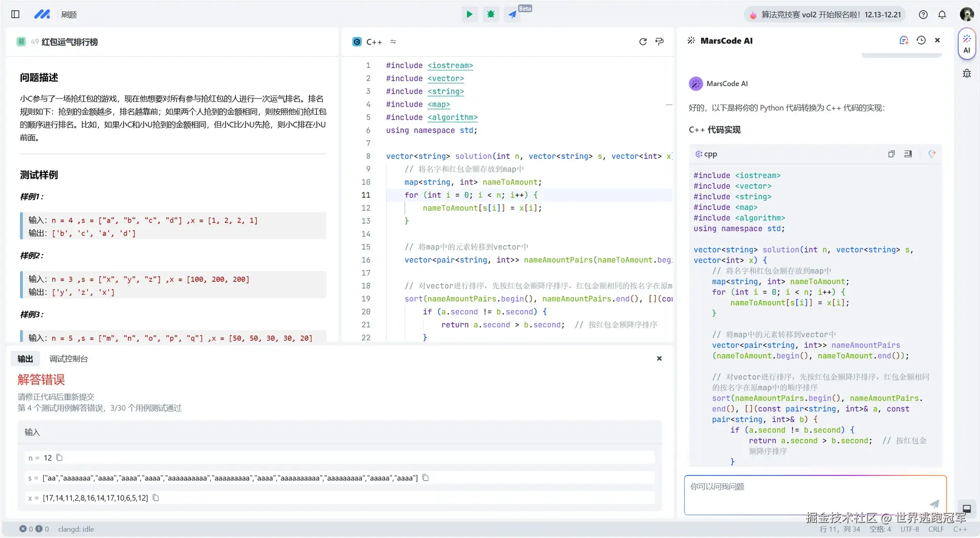Reset code with the refresh icon
The width and height of the screenshot is (980, 538).
643,42
